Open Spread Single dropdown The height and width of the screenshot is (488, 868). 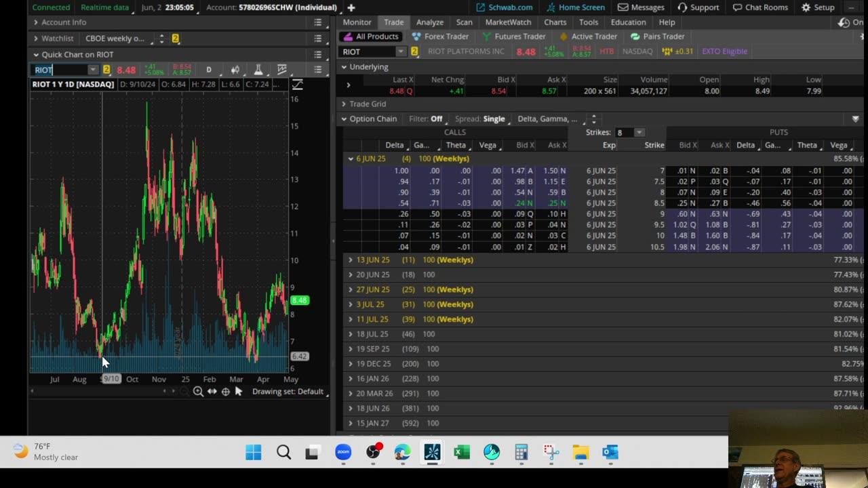point(494,119)
